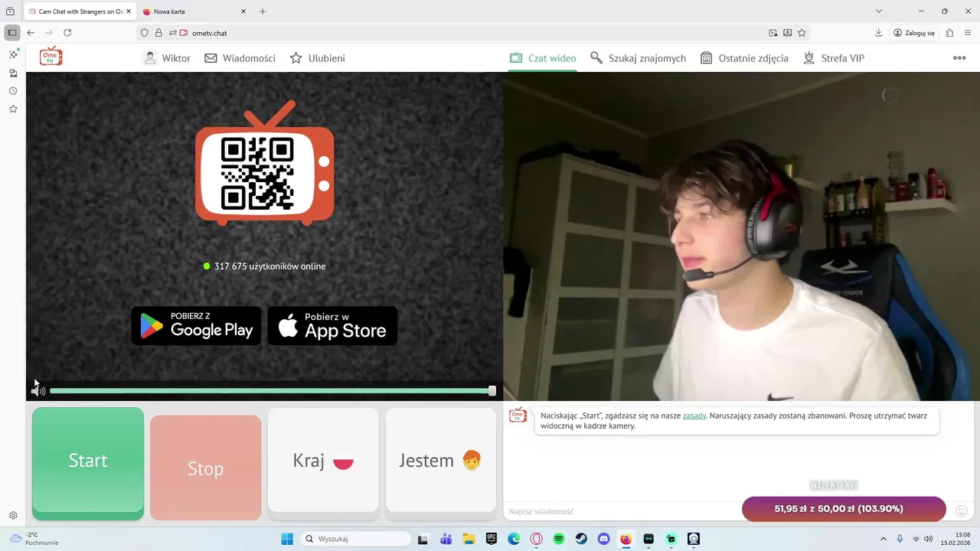Close the Cam Chat with Strangers tab

click(129, 11)
